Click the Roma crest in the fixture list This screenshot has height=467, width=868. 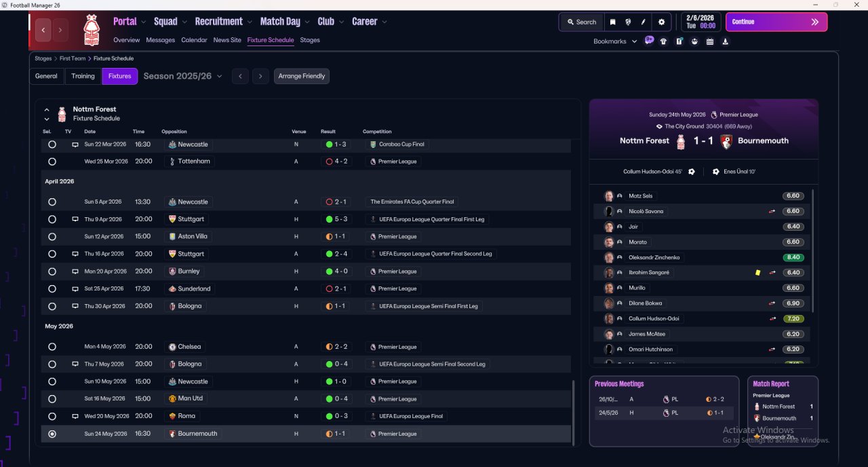172,416
